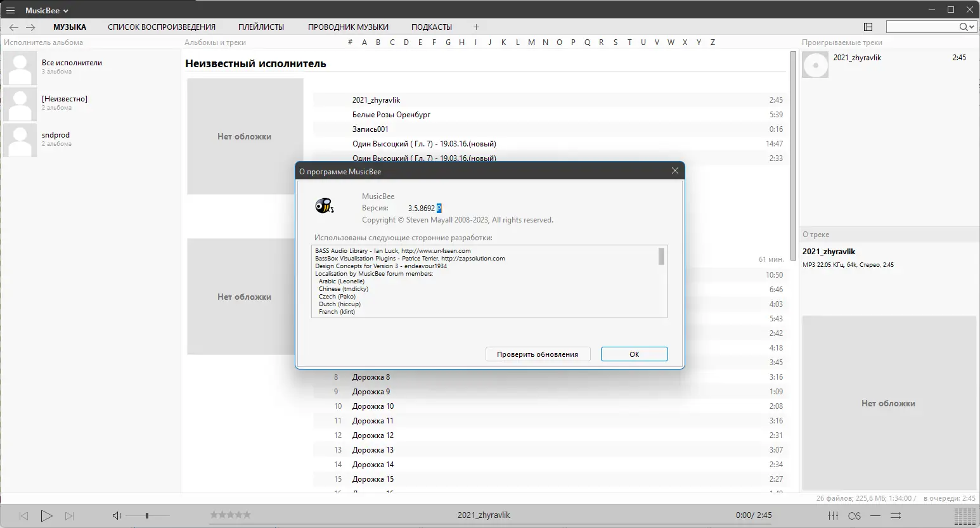Go back with the left arrow button
Image resolution: width=980 pixels, height=528 pixels.
pyautogui.click(x=14, y=27)
